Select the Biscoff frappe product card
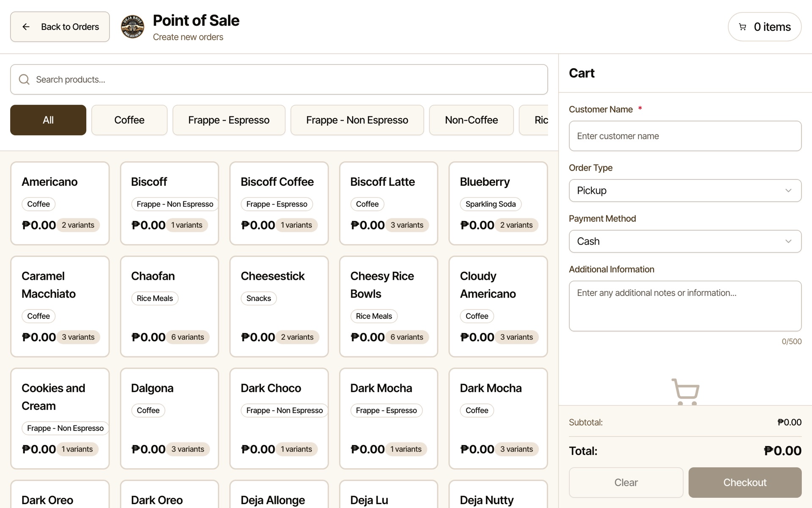812x508 pixels. pyautogui.click(x=170, y=203)
